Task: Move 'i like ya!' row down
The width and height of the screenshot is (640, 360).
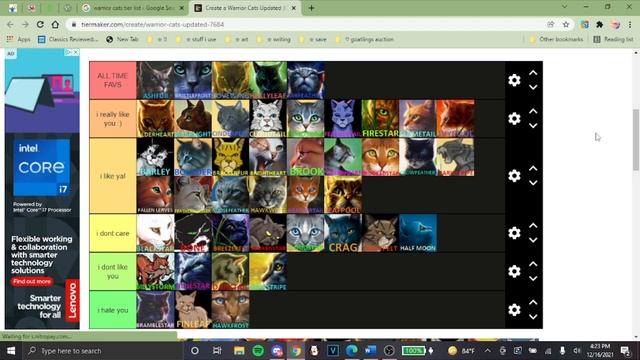Action: point(533,183)
